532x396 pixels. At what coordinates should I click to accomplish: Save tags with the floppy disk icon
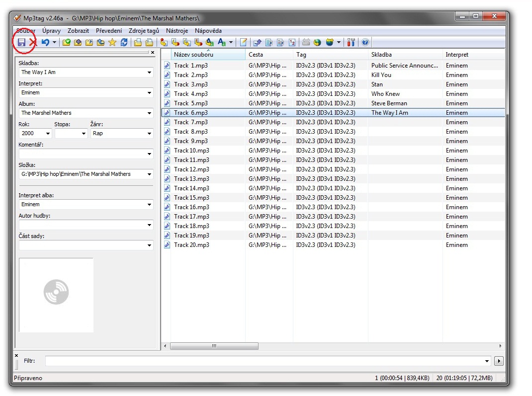(x=22, y=42)
